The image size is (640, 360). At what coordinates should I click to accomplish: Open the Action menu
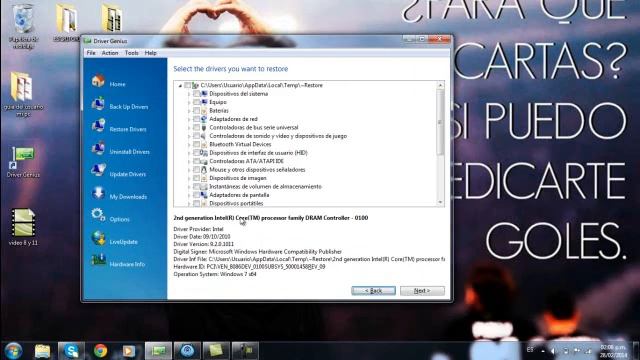tap(110, 53)
